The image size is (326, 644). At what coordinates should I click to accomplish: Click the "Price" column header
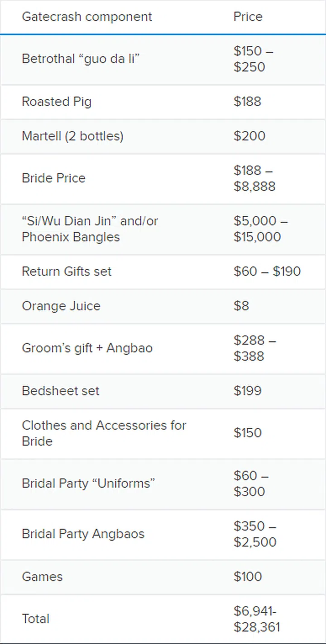point(248,17)
